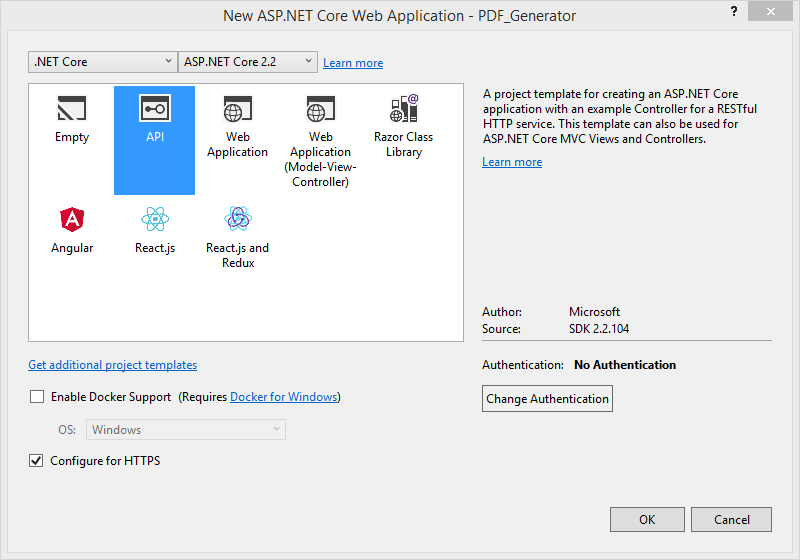
Task: Click the help question mark button
Action: click(735, 12)
